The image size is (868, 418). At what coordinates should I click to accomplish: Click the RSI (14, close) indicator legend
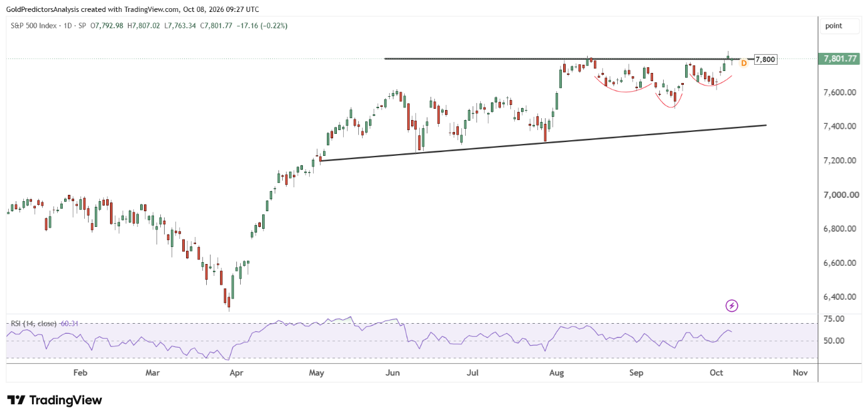coord(34,324)
